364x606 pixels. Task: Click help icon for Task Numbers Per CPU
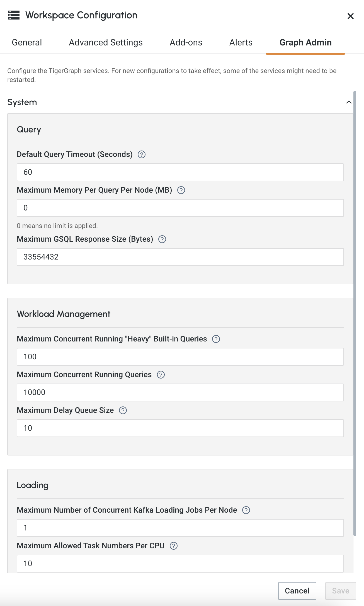tap(174, 546)
